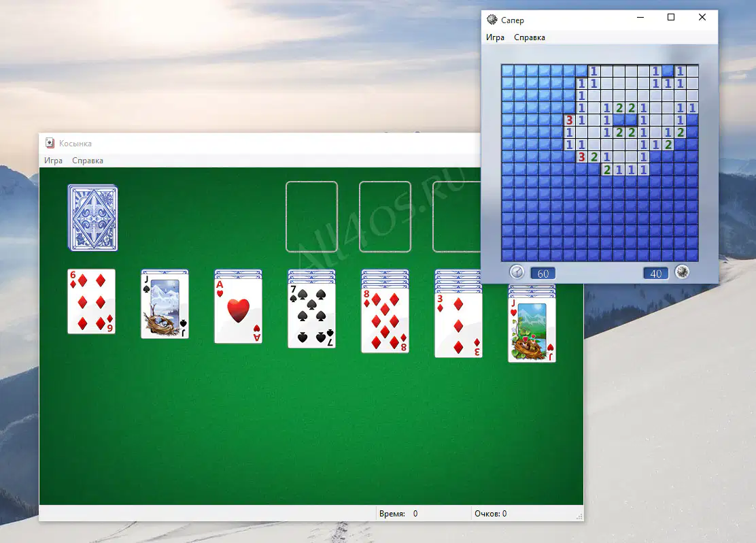Image resolution: width=756 pixels, height=543 pixels.
Task: Pick the three of diamonds card
Action: pyautogui.click(x=458, y=325)
